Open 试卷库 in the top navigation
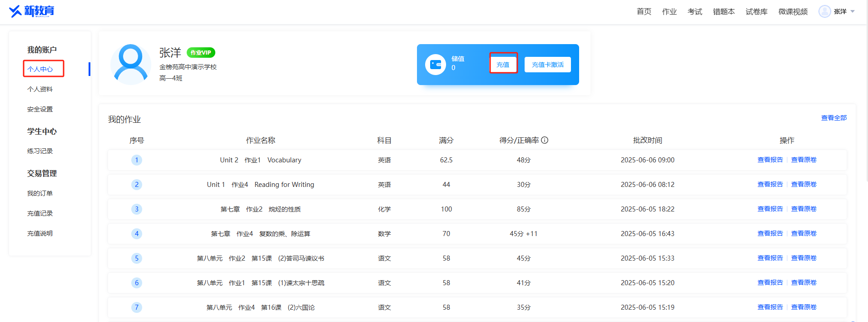The image size is (868, 322). 756,11
